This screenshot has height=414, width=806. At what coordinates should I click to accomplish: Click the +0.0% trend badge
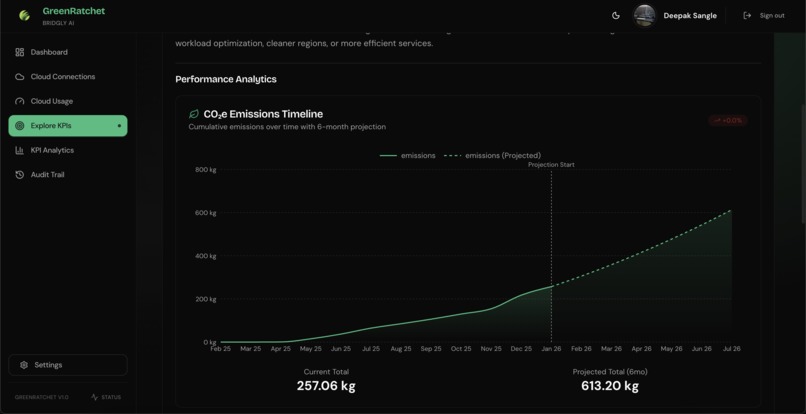coord(728,120)
